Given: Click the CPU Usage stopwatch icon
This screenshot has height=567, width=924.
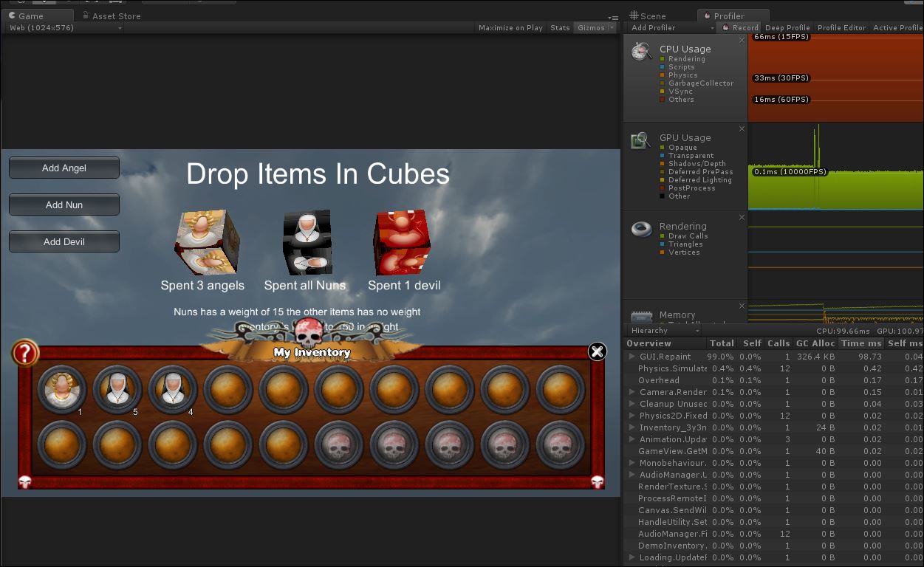Looking at the screenshot, I should coord(640,52).
